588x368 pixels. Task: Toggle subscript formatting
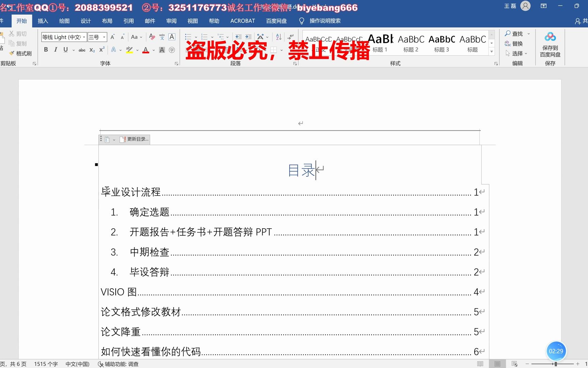(x=92, y=50)
